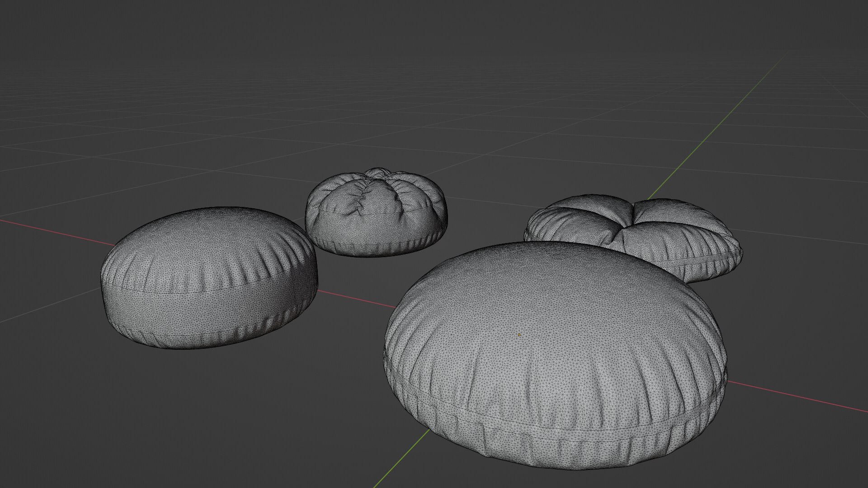Select the thick pouf cushion with horizontal seam

tap(209, 278)
